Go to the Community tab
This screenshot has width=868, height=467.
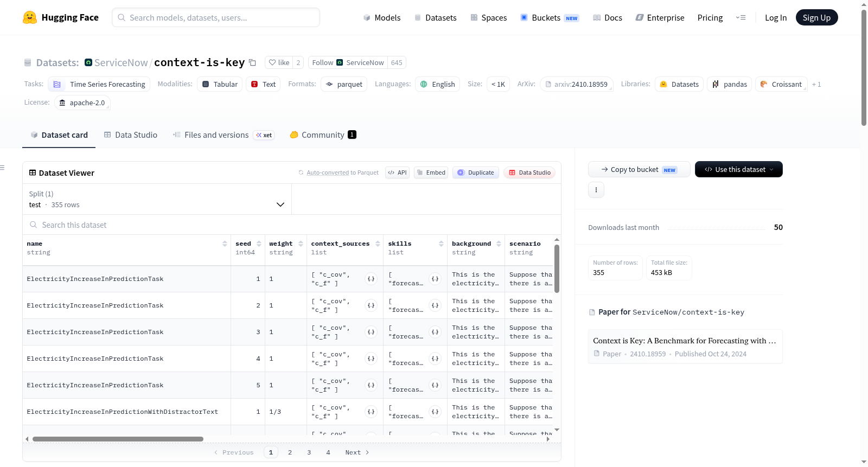pos(323,135)
